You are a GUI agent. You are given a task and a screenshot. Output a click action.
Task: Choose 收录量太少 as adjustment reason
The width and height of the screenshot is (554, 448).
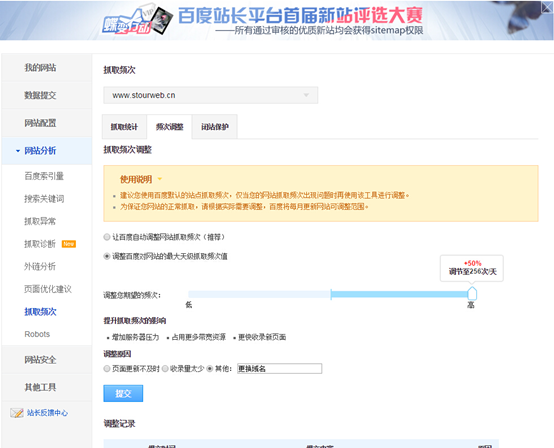coord(165,369)
